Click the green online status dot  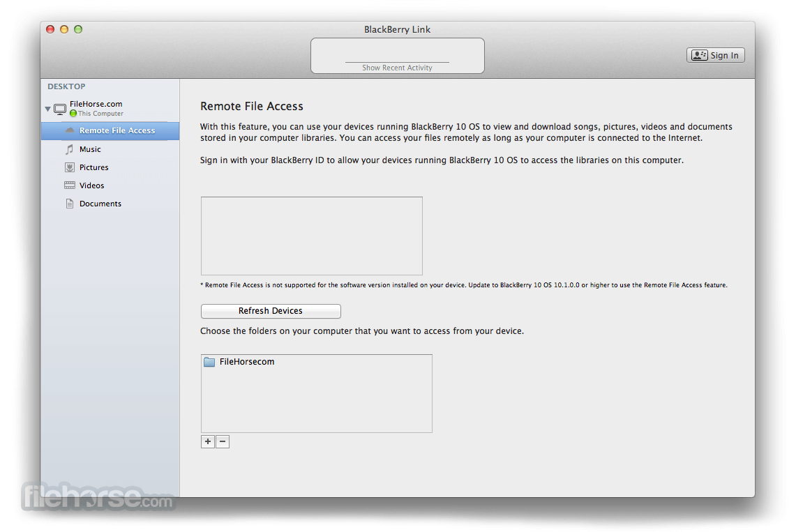click(x=73, y=114)
